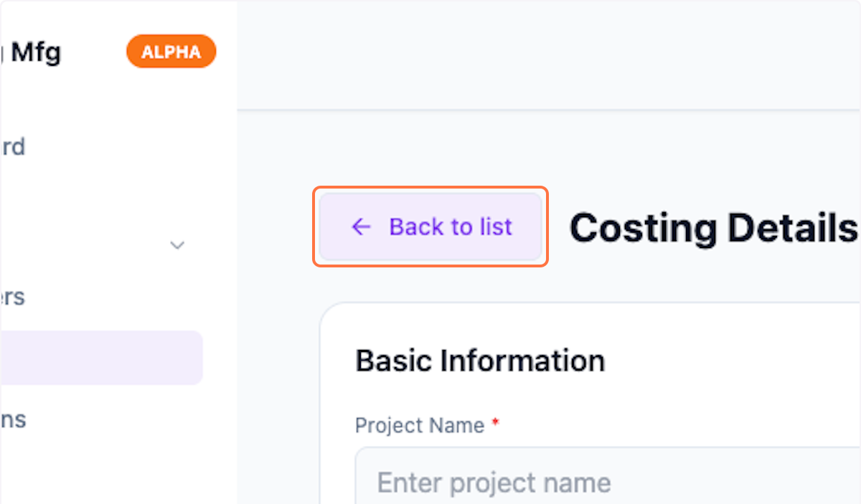Image resolution: width=861 pixels, height=504 pixels.
Task: Click the red required asterisk
Action: (495, 424)
